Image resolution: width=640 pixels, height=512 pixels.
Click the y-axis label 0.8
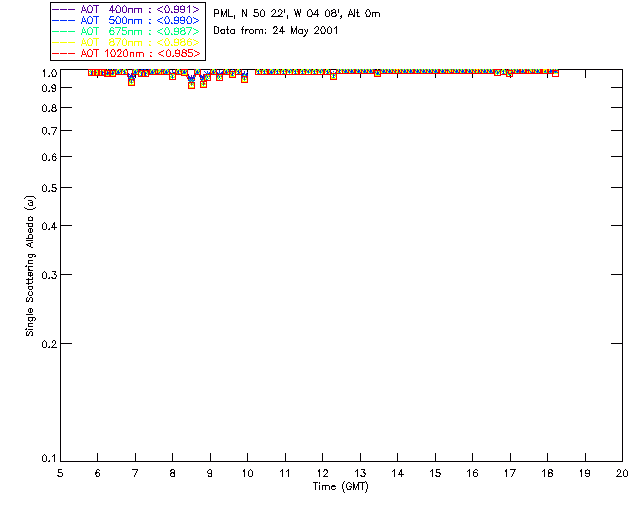click(49, 108)
